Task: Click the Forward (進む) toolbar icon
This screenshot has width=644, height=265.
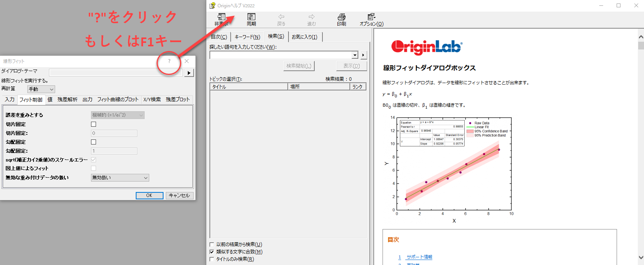Action: click(312, 19)
